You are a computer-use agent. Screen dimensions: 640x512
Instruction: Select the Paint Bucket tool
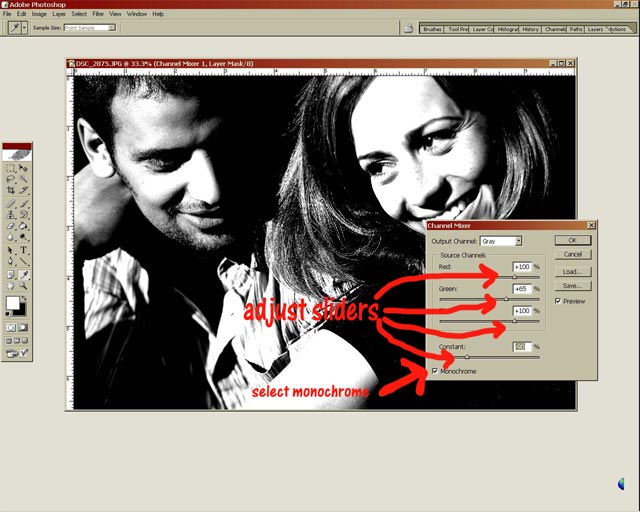(x=24, y=226)
